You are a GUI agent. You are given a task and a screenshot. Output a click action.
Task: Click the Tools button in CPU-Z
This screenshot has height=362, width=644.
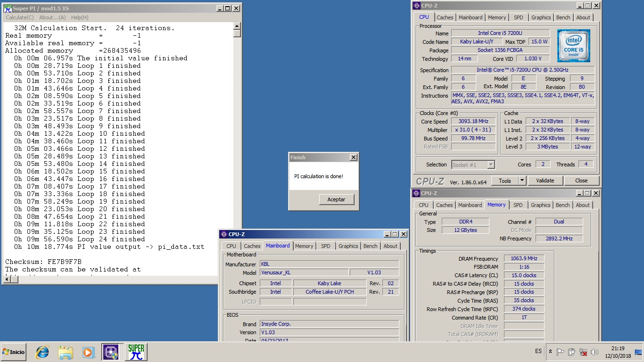pyautogui.click(x=504, y=181)
